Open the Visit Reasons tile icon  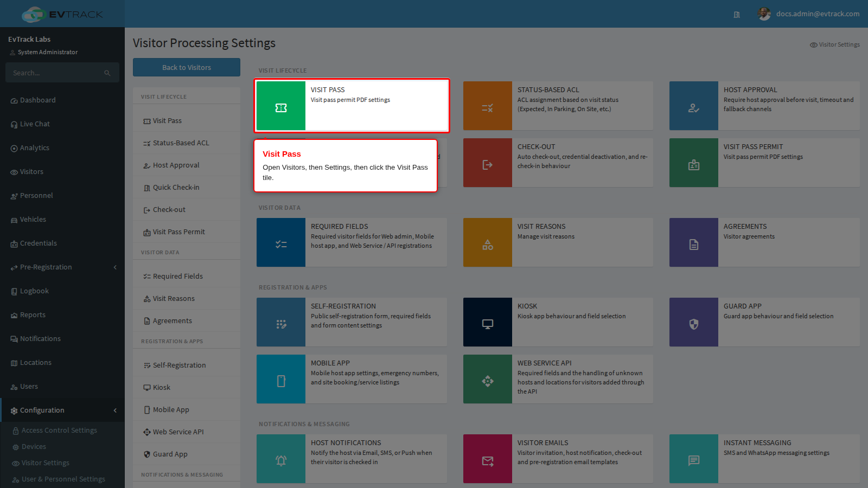tap(488, 242)
